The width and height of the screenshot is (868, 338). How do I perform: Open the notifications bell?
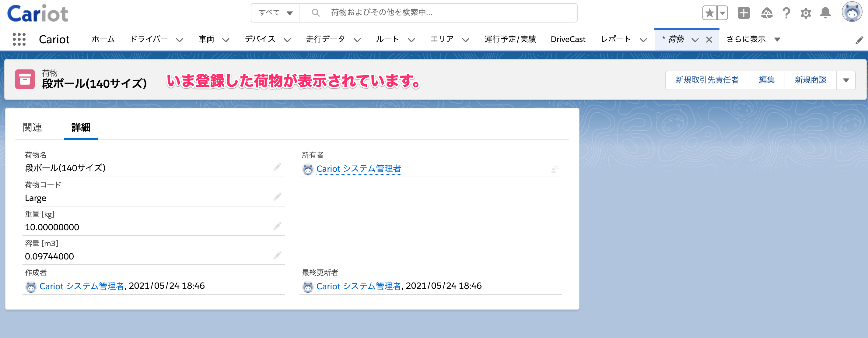[x=825, y=13]
